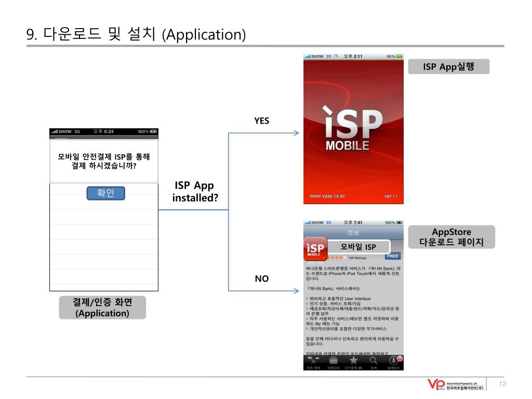
Task: Click the AppStore 다운로드 페이지 label
Action: coord(451,237)
